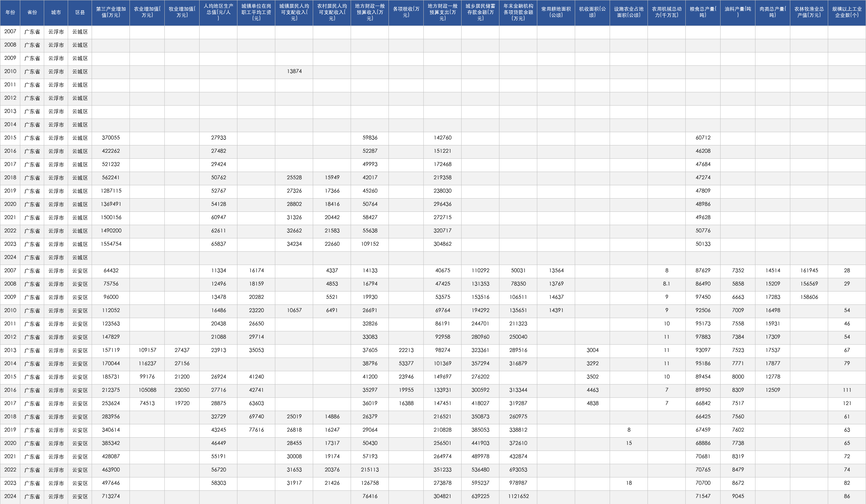The height and width of the screenshot is (504, 866).
Task: Select 8.1 in 农用机械总动力 column
Action: (666, 284)
